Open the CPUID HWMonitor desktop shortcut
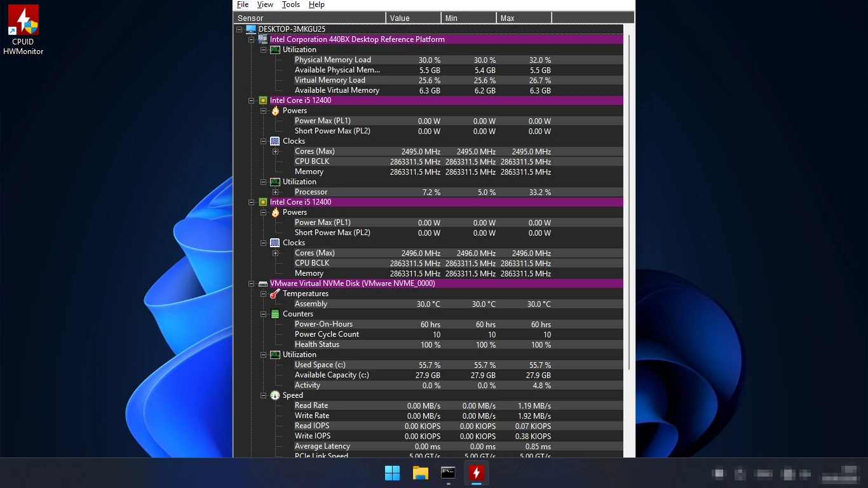The width and height of the screenshot is (868, 488). (23, 30)
